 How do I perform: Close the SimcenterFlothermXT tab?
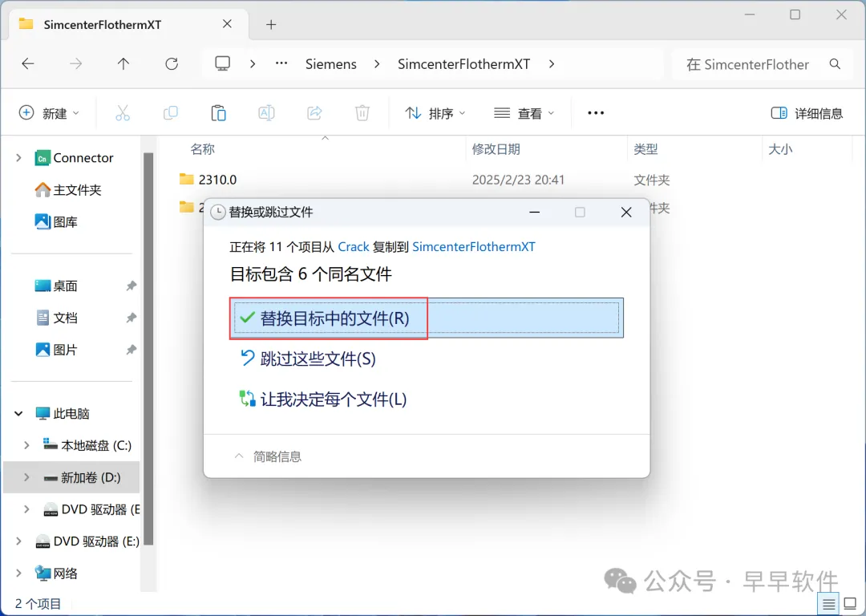227,24
